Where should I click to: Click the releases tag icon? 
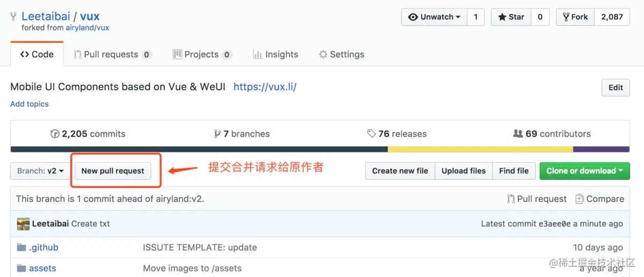[x=371, y=134]
